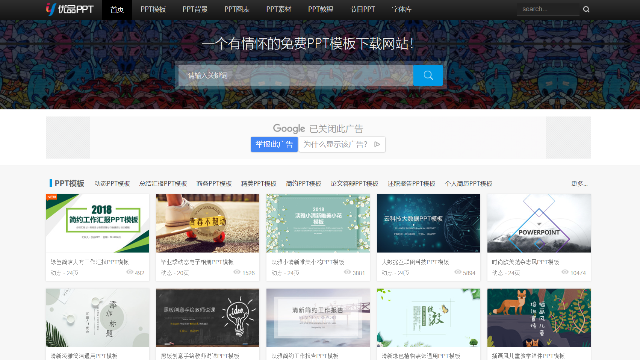Image resolution: width=640 pixels, height=360 pixels.
Task: Click the title text under the big-data template
Action: click(415, 262)
